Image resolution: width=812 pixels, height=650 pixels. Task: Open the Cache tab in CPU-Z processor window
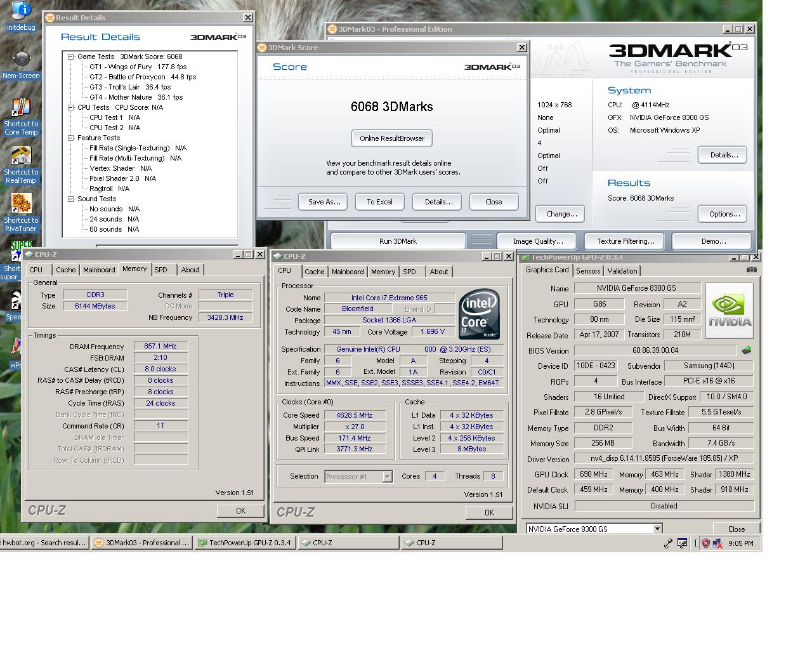coord(314,272)
